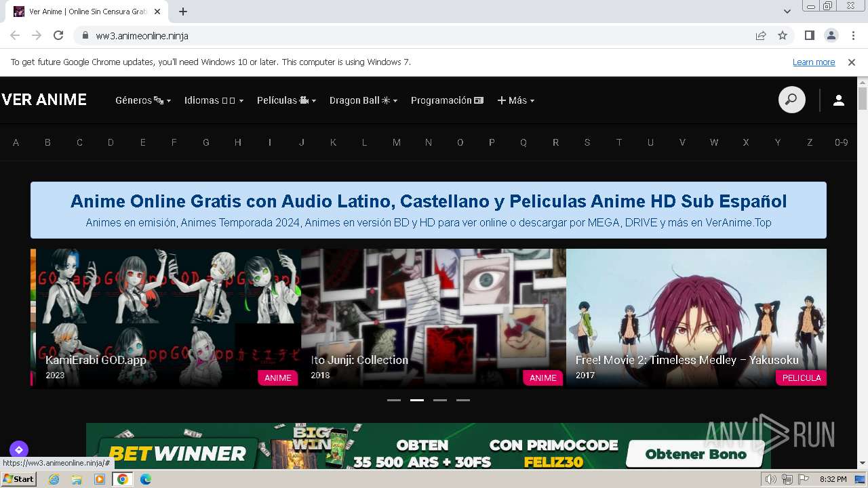The width and height of the screenshot is (868, 488).
Task: Select the fourth carousel indicator
Action: pyautogui.click(x=463, y=400)
